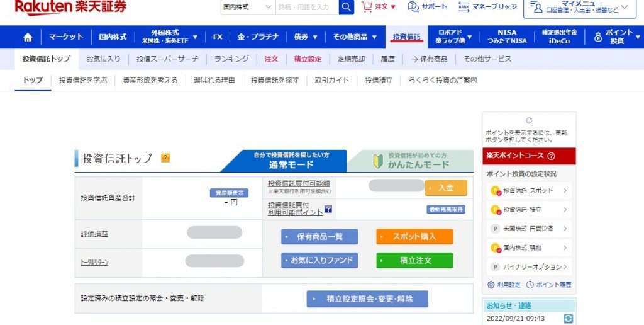Open 投資信託を探す tab
Viewport: 644px width, 325px height.
click(275, 81)
